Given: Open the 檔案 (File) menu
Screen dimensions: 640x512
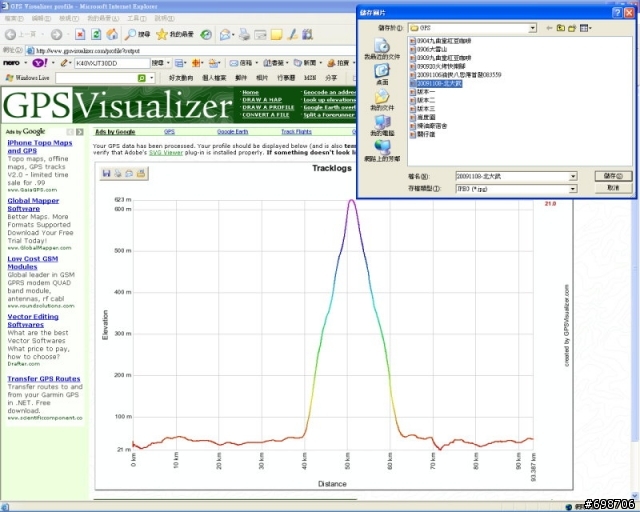Looking at the screenshot, I should [x=14, y=18].
